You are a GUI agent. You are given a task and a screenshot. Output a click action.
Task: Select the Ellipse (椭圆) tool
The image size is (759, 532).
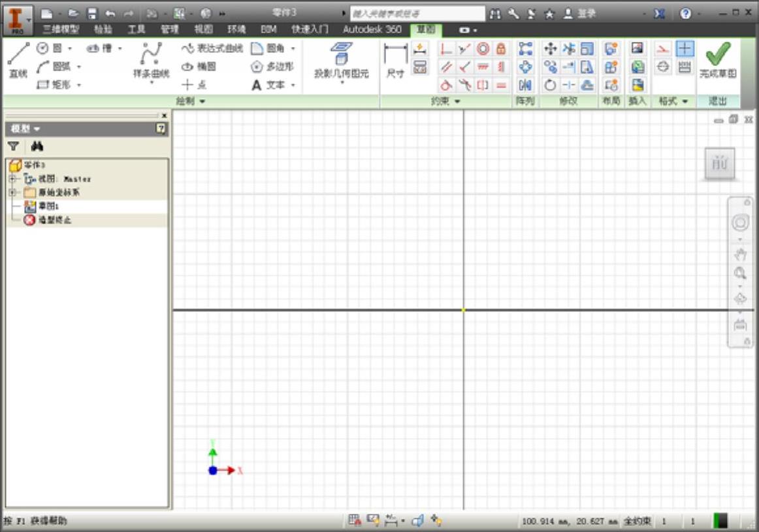pyautogui.click(x=199, y=67)
